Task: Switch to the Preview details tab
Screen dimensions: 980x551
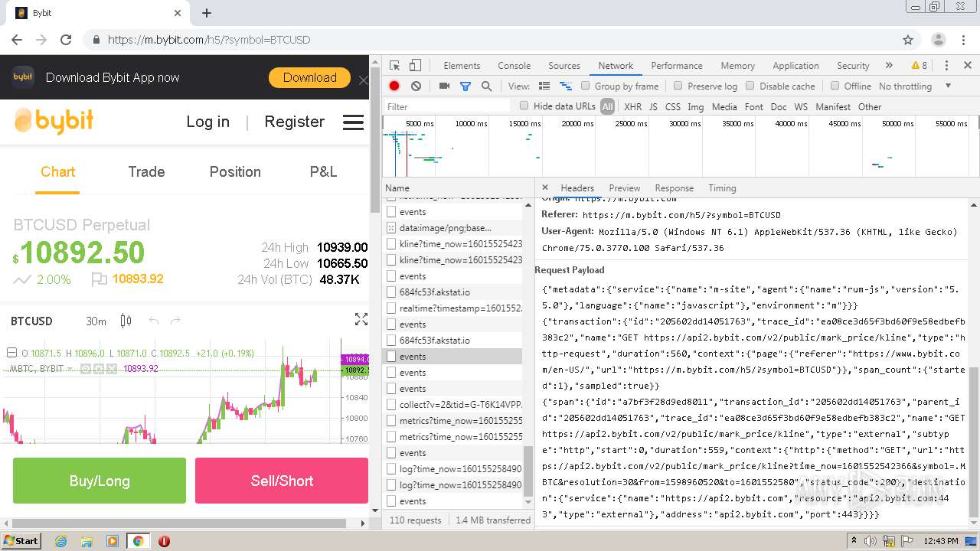Action: pos(625,188)
